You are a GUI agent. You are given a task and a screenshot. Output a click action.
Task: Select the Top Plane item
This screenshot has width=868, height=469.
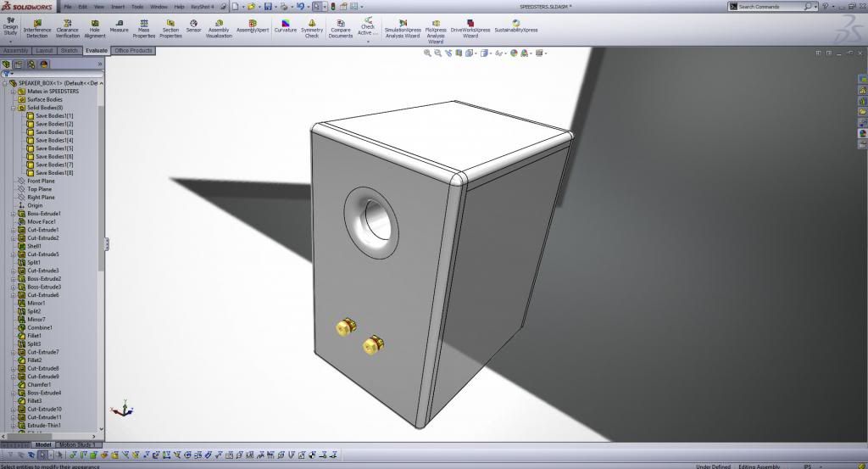[x=34, y=189]
